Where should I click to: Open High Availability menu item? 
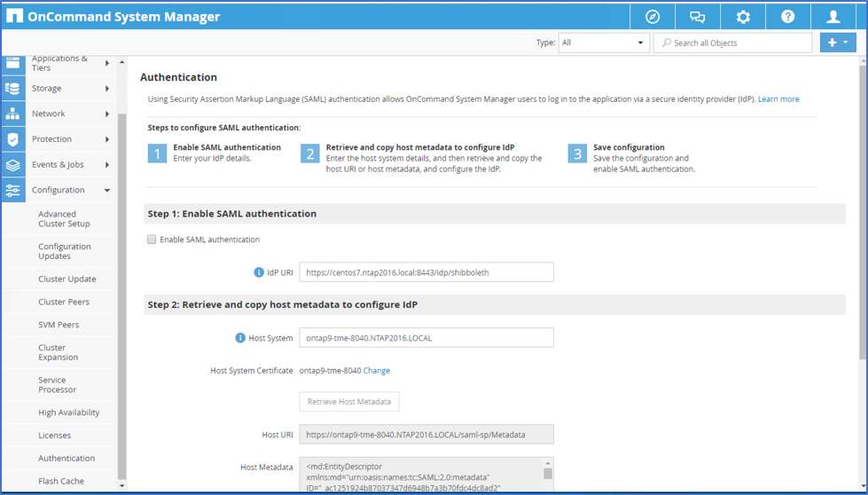[x=69, y=412]
